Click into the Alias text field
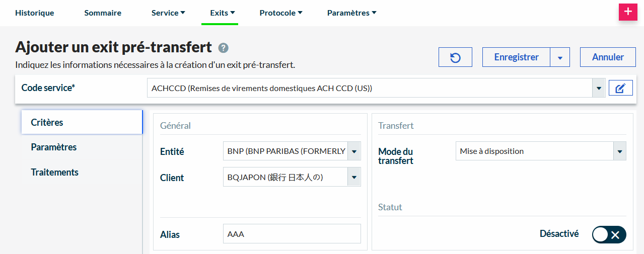 (x=292, y=234)
